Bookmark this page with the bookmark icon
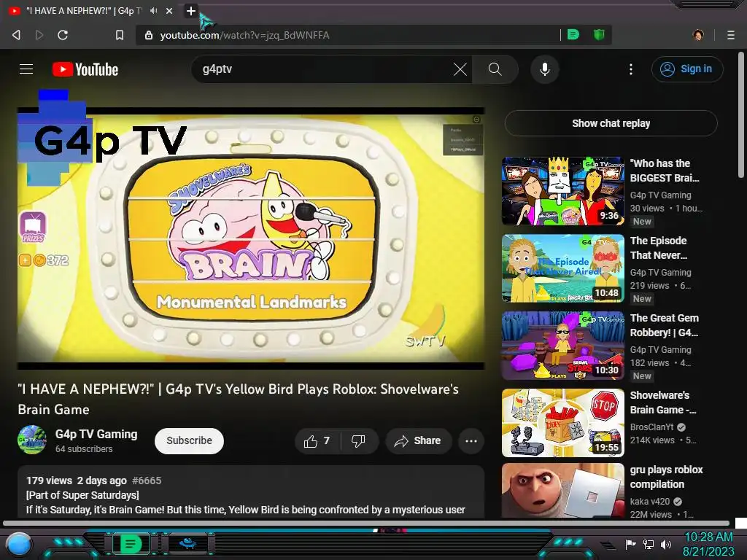The height and width of the screenshot is (560, 747). pyautogui.click(x=120, y=35)
